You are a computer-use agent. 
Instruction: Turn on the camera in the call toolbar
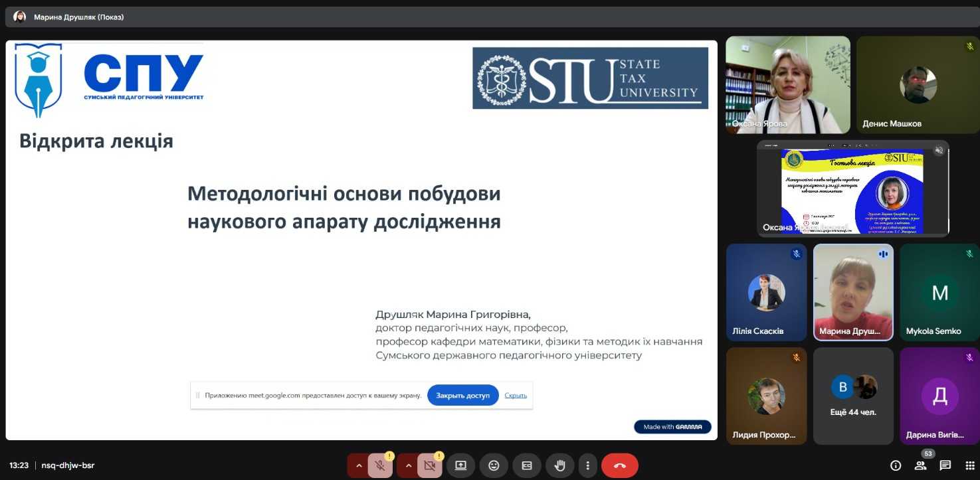(429, 466)
